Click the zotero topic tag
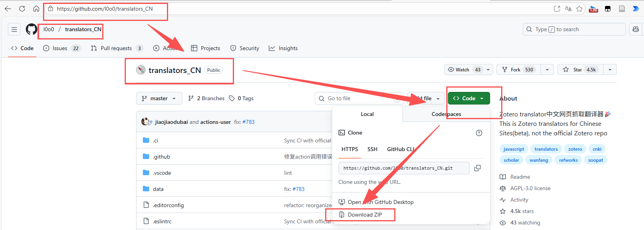Screen dimensions: 644x230 (x=575, y=149)
